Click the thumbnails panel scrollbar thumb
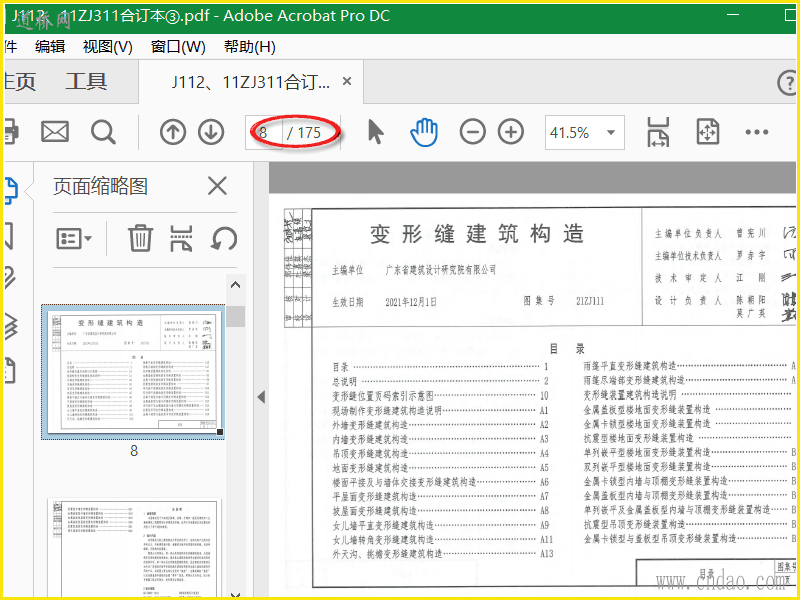 236,316
